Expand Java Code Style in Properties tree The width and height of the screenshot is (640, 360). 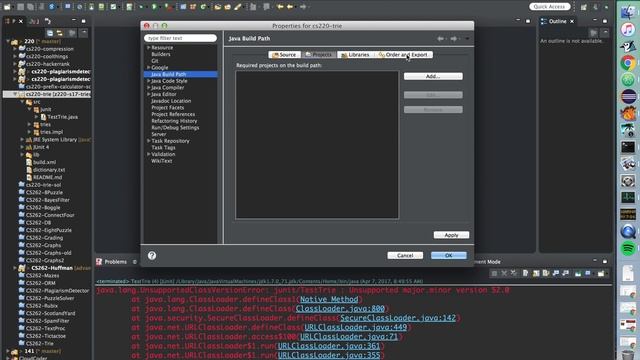click(149, 81)
